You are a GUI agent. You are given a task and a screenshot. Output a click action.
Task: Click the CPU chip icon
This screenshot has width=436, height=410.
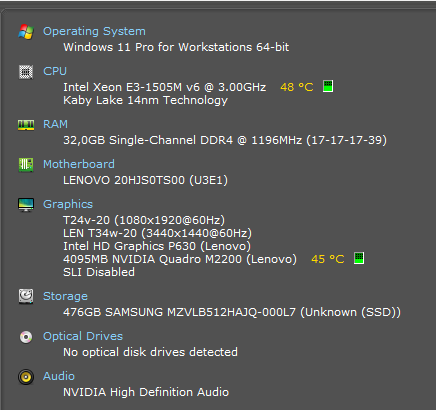[26, 72]
